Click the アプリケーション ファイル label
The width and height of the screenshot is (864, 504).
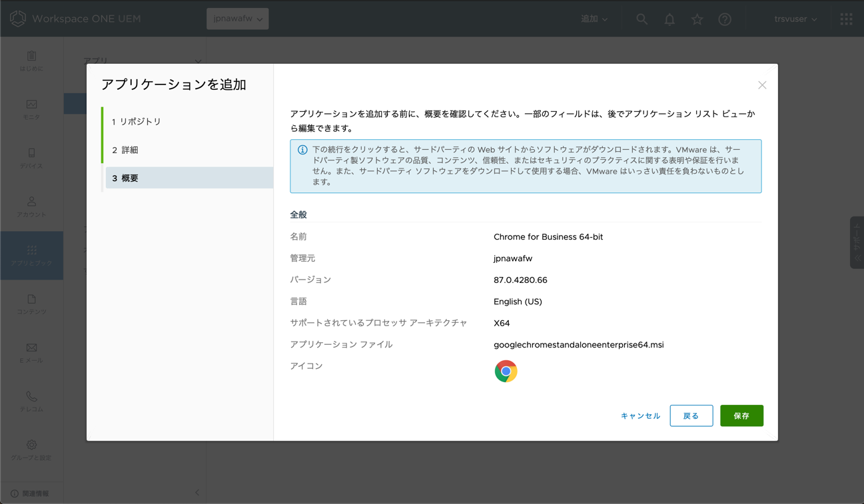(341, 344)
